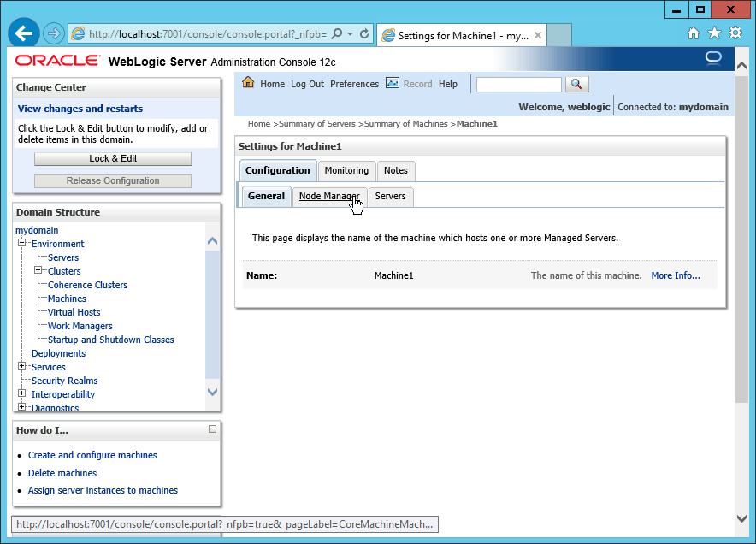Refresh the page using the reload icon
Image resolution: width=756 pixels, height=544 pixels.
pos(364,34)
